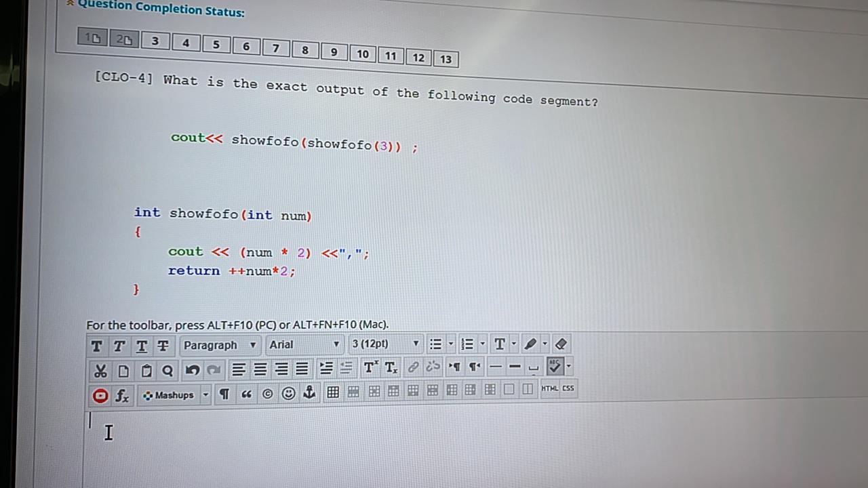Image resolution: width=868 pixels, height=488 pixels.
Task: Switch to question 5
Action: 216,44
